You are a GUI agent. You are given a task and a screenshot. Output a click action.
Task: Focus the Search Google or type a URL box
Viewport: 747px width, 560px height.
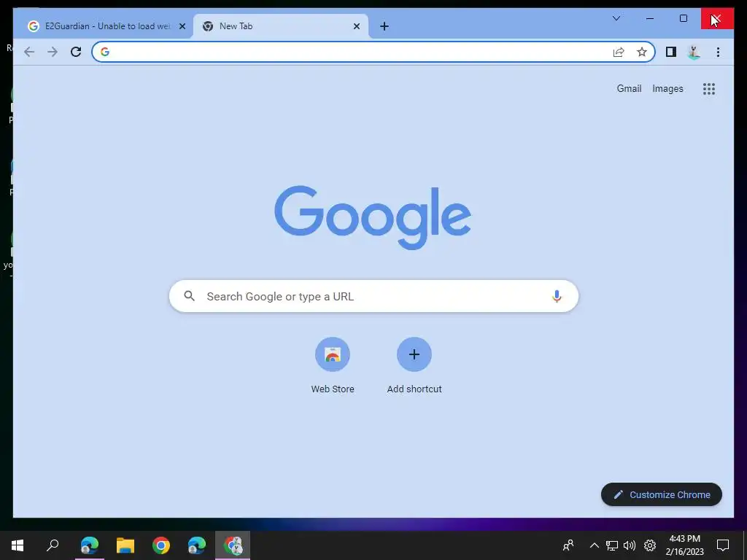[x=373, y=296]
